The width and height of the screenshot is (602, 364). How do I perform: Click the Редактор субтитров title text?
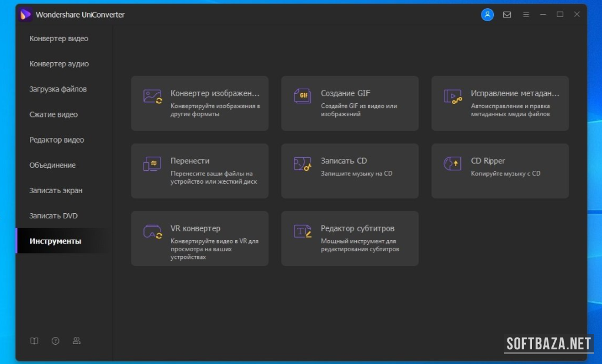point(357,228)
